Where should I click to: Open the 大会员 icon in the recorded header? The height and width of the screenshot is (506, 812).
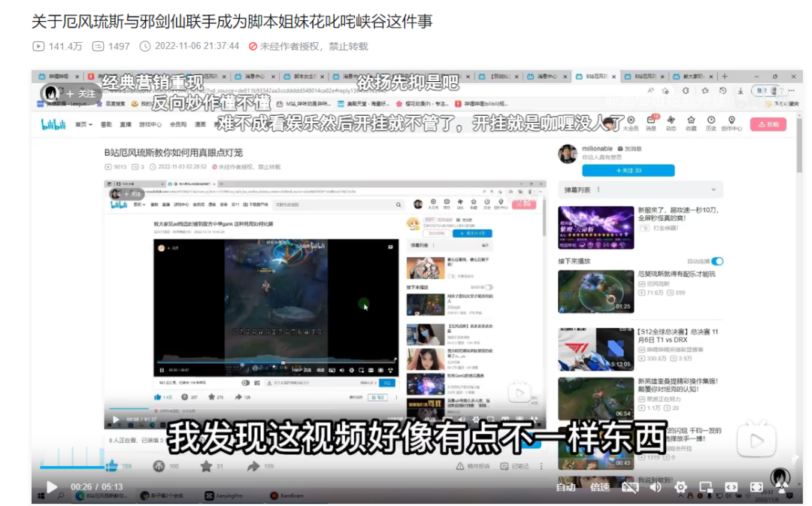click(x=631, y=124)
